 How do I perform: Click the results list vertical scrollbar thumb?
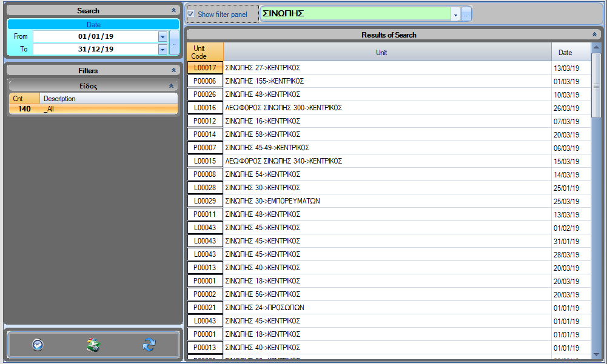coord(595,85)
